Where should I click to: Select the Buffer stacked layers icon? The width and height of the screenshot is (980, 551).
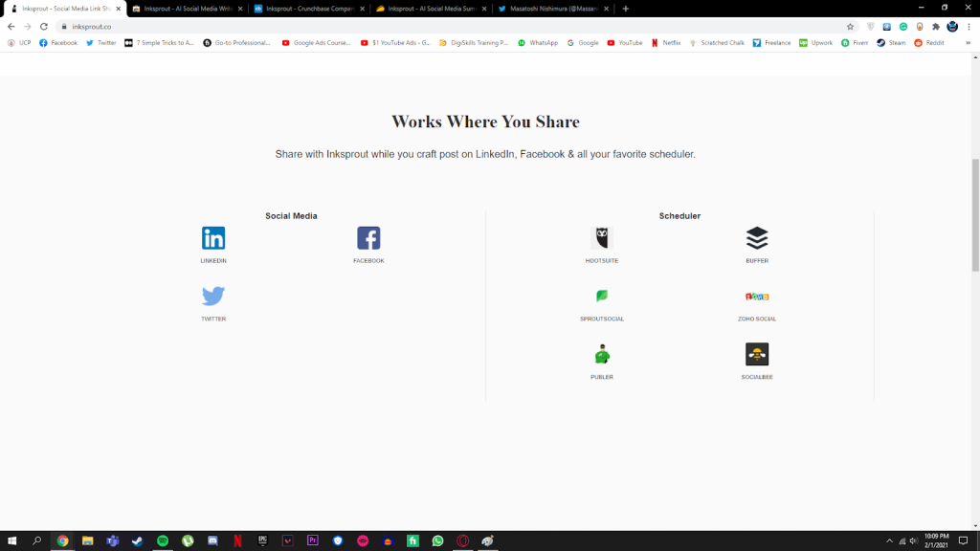click(x=757, y=238)
